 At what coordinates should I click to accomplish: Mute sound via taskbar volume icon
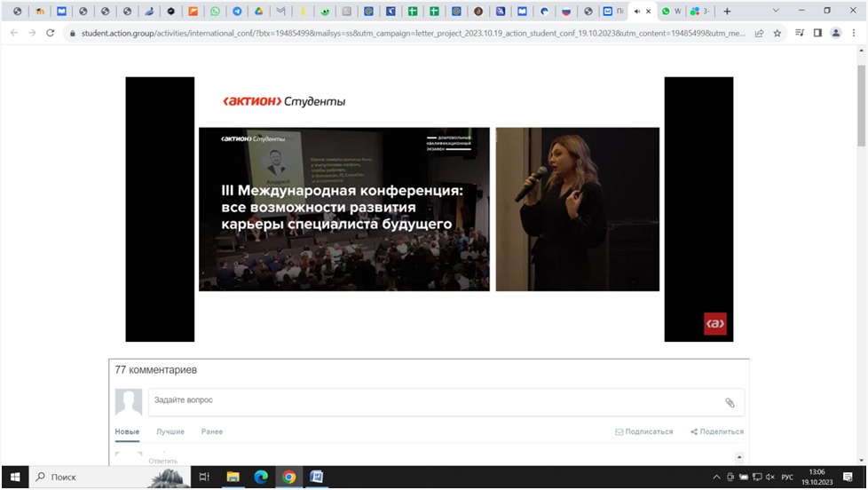(769, 477)
